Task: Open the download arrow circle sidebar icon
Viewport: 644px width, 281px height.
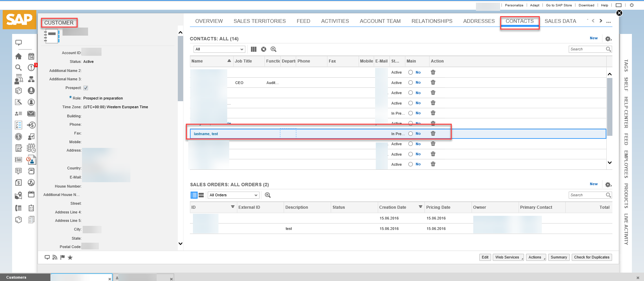Action: pyautogui.click(x=31, y=90)
